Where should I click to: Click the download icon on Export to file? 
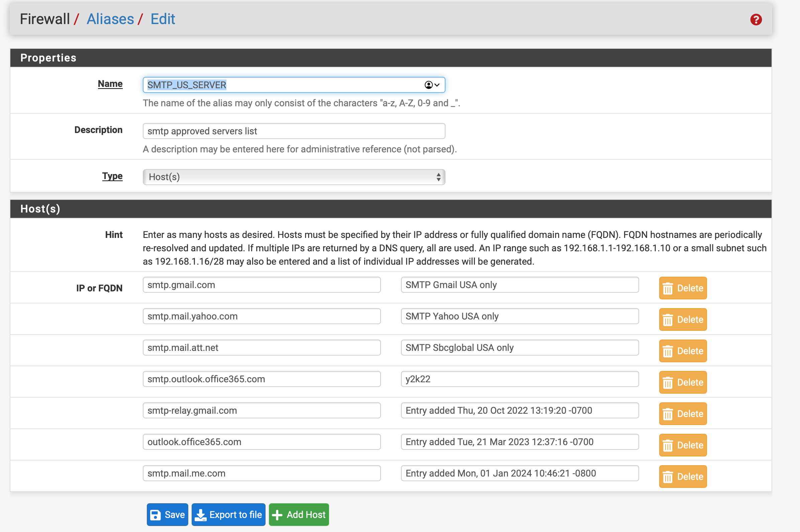pyautogui.click(x=201, y=515)
